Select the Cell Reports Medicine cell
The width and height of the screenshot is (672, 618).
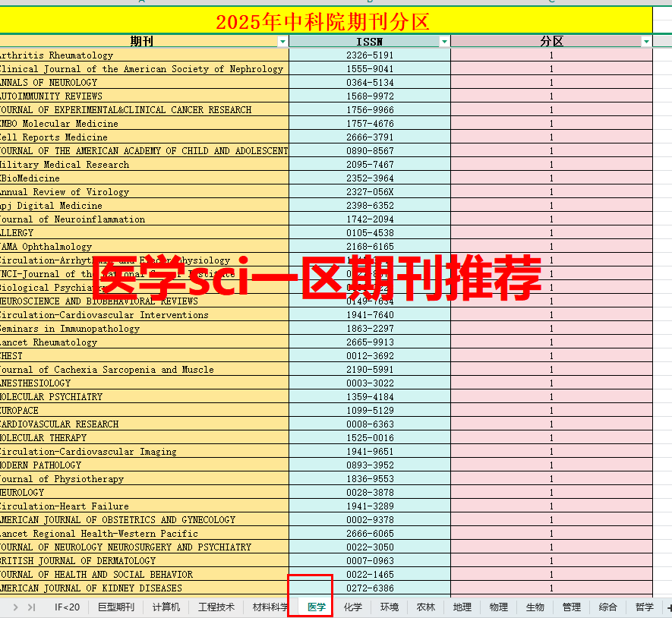(144, 137)
